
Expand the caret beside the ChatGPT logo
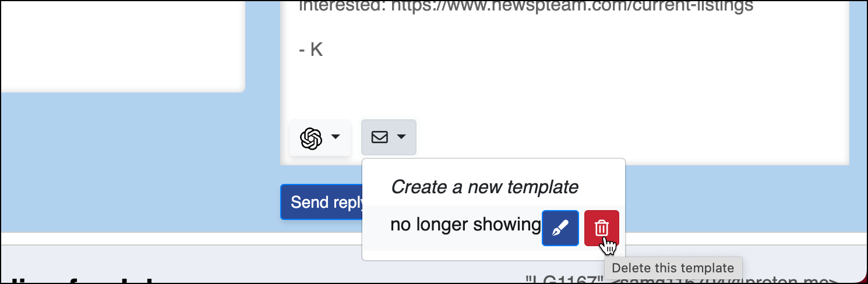(x=336, y=137)
